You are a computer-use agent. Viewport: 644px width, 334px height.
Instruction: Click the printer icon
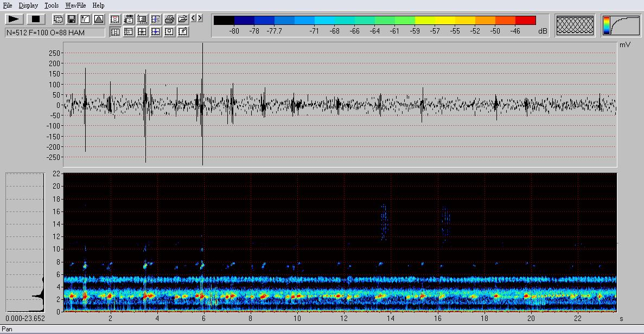click(169, 19)
